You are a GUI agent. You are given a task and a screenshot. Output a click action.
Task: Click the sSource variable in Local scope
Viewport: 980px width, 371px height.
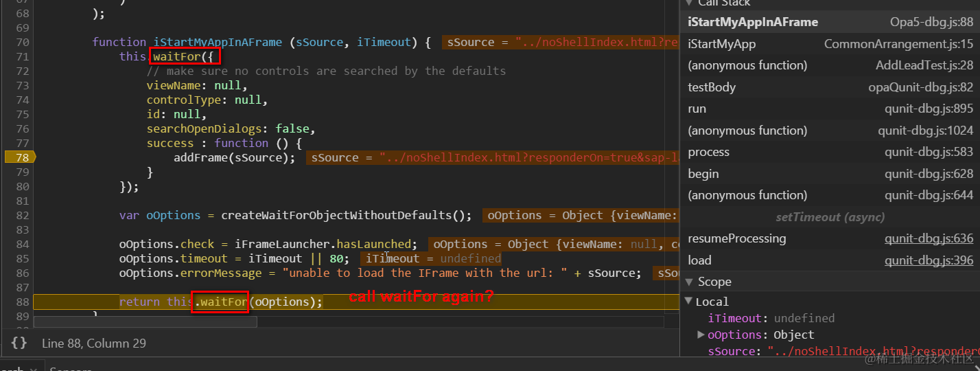734,351
